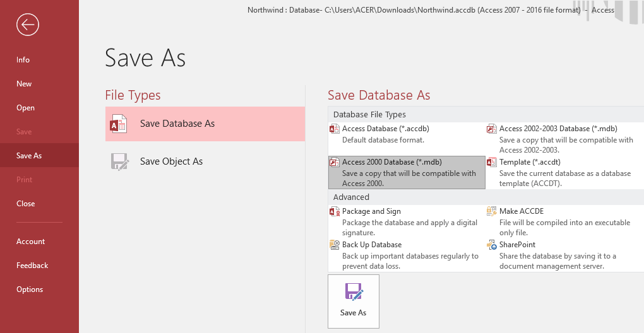This screenshot has height=333, width=644.
Task: Open the Info page in sidebar
Action: point(23,60)
